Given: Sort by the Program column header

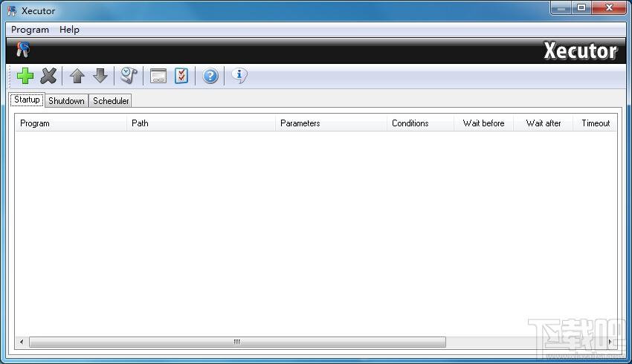Looking at the screenshot, I should [x=71, y=123].
